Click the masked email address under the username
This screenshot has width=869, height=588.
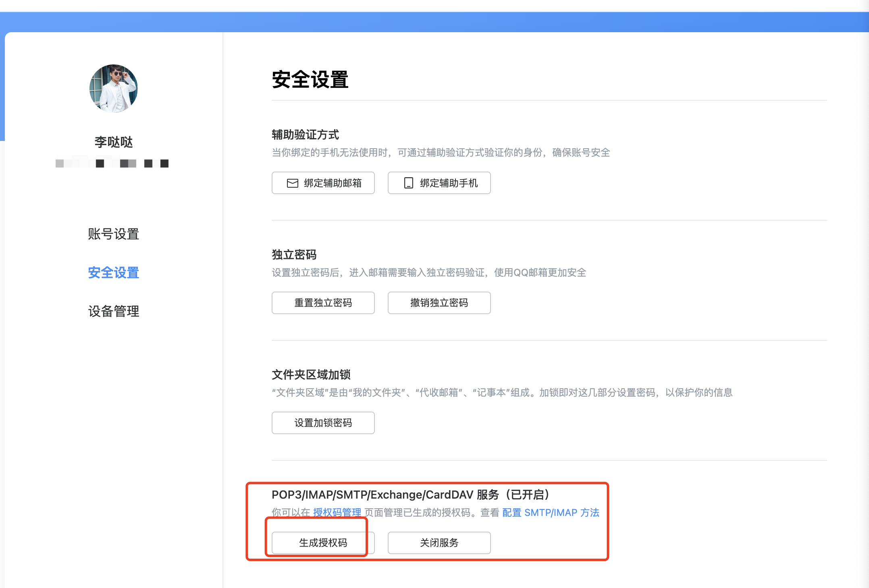tap(112, 164)
